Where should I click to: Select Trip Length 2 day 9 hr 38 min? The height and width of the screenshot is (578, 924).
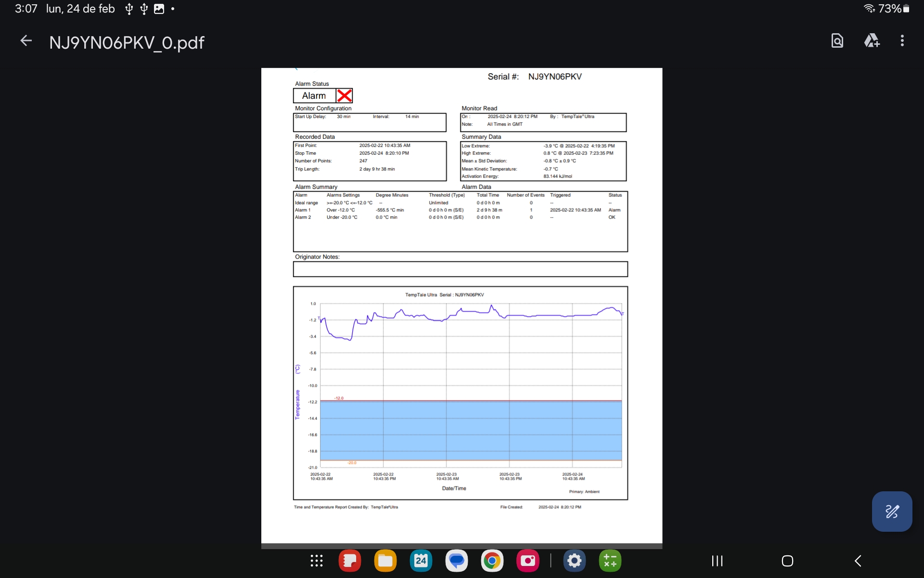(x=377, y=169)
